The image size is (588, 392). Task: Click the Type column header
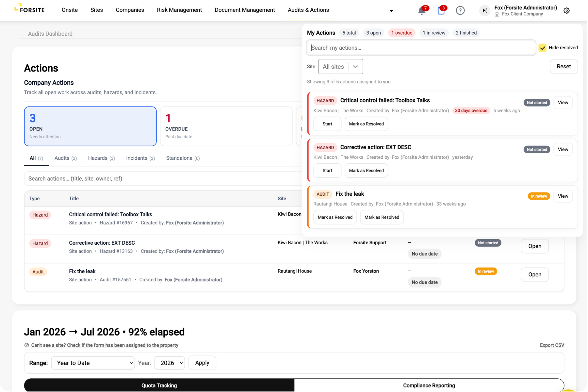pyautogui.click(x=34, y=199)
